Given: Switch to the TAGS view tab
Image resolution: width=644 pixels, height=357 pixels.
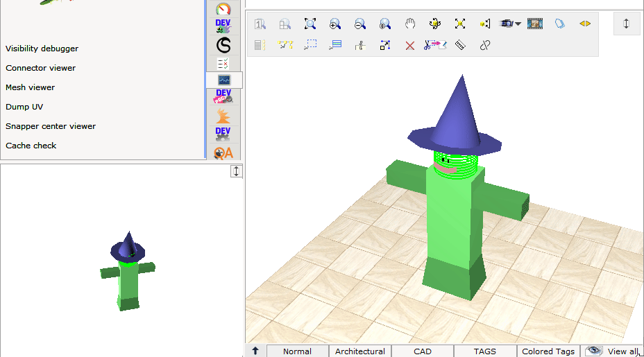Looking at the screenshot, I should 485,351.
